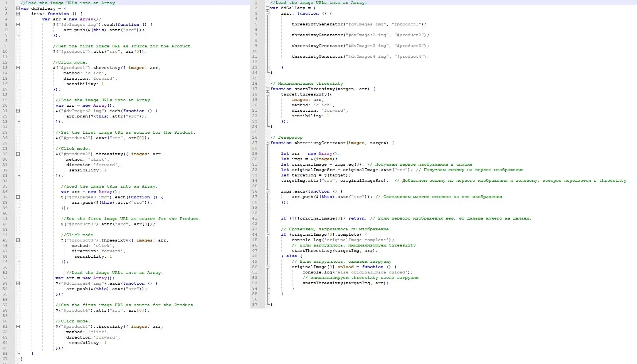Click the threesixtyGenerator("#dvImages img", "#product1") line

click(x=359, y=24)
